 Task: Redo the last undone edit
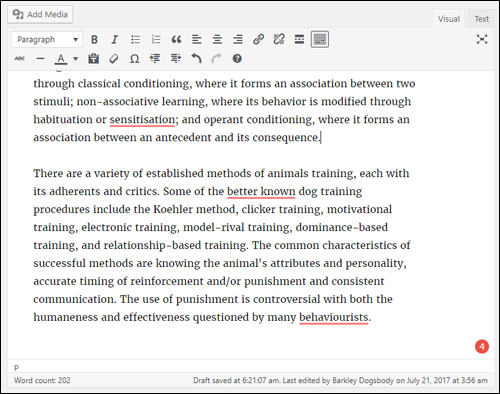coord(217,59)
